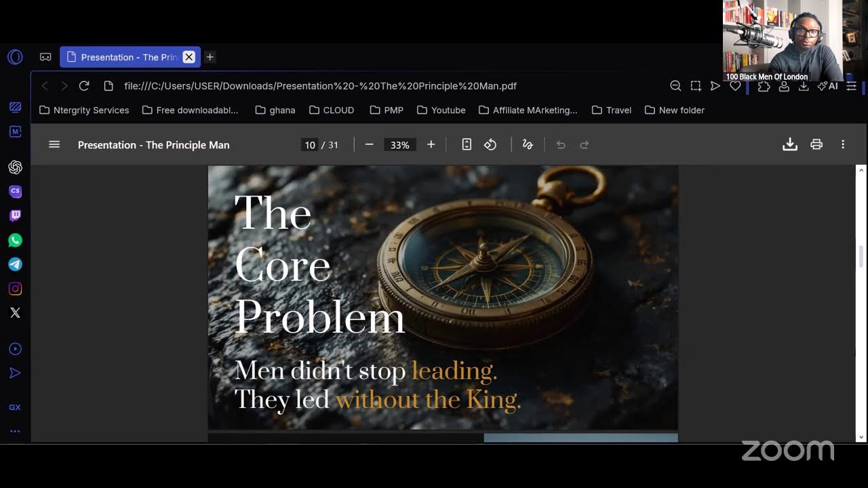Click the PDF page number field

pos(310,145)
